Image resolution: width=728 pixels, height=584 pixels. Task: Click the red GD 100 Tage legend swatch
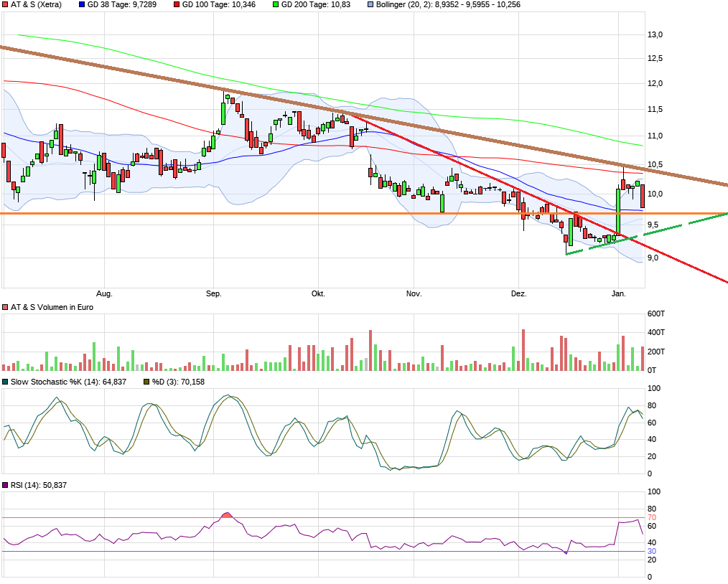(177, 4)
